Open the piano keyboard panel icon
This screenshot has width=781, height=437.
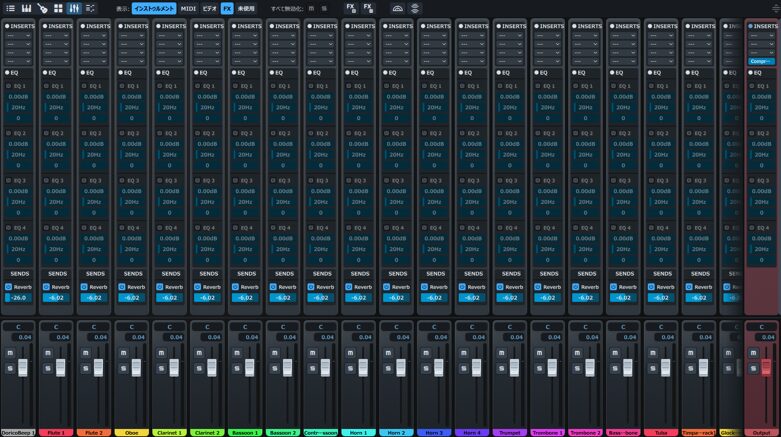(26, 8)
